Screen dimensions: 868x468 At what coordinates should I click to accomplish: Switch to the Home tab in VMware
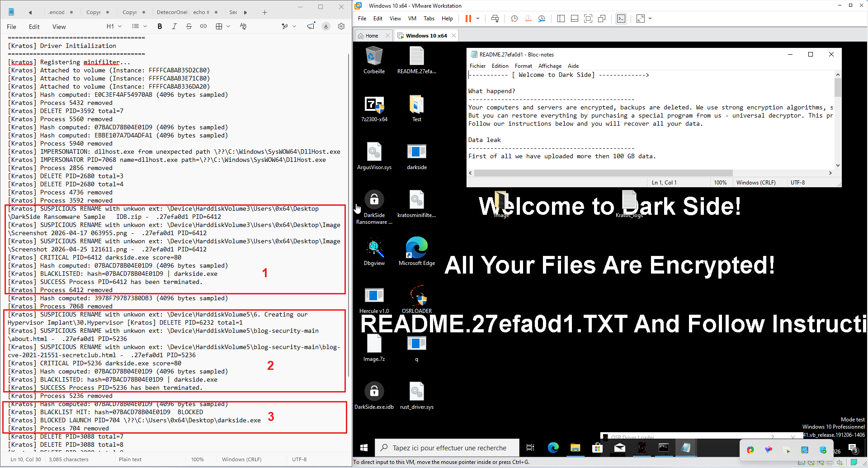click(369, 36)
